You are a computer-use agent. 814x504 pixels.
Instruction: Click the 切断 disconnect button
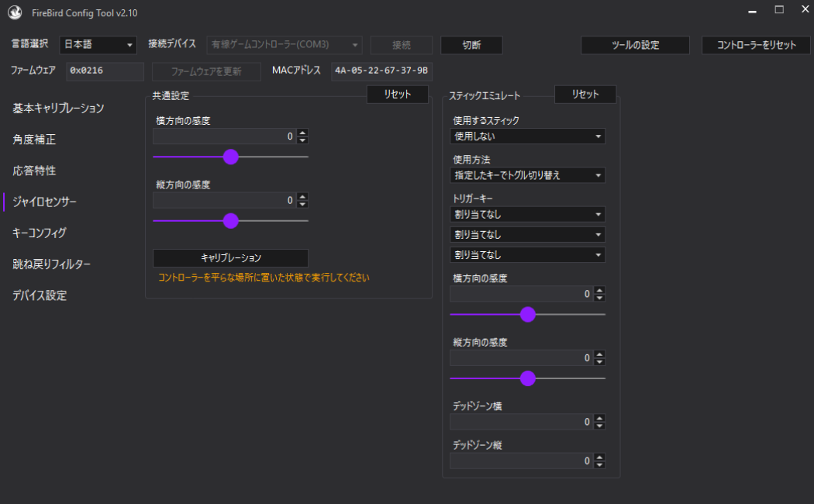[x=471, y=45]
